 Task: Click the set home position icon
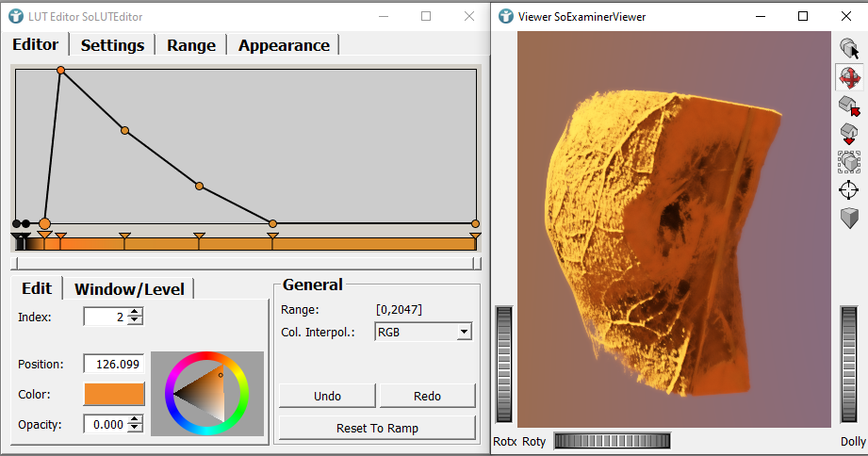pyautogui.click(x=848, y=134)
